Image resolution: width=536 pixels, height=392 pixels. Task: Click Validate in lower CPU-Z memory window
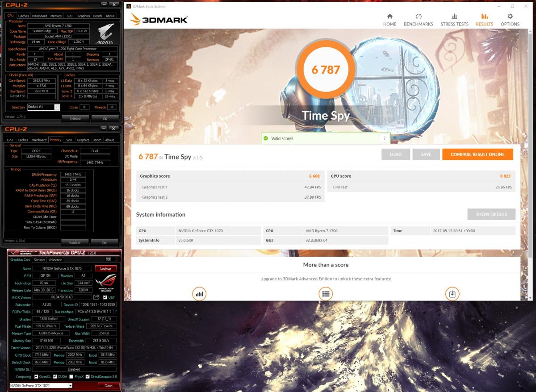click(75, 243)
